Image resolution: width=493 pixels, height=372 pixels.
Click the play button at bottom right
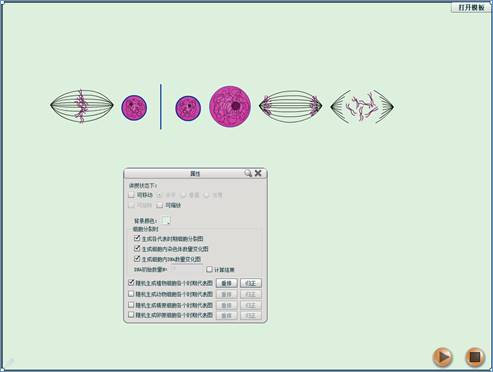click(442, 357)
